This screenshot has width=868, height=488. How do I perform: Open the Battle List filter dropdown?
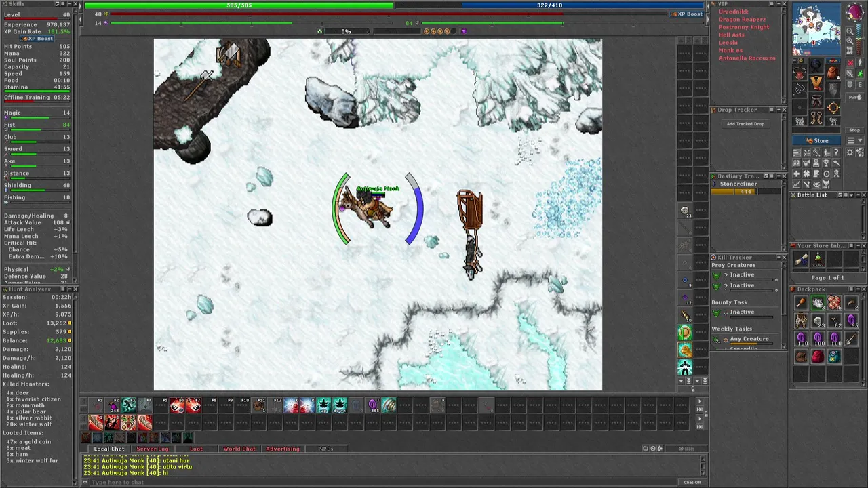click(852, 195)
